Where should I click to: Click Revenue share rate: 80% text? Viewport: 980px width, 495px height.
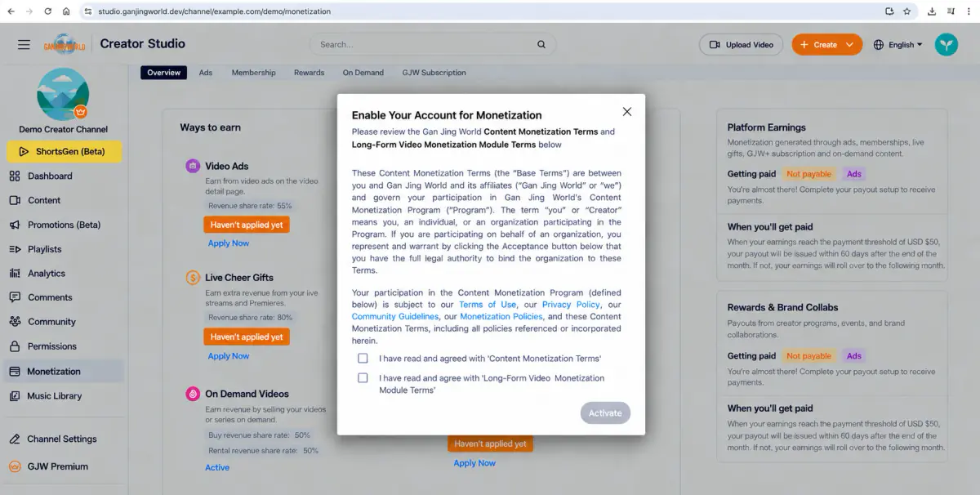coord(250,318)
